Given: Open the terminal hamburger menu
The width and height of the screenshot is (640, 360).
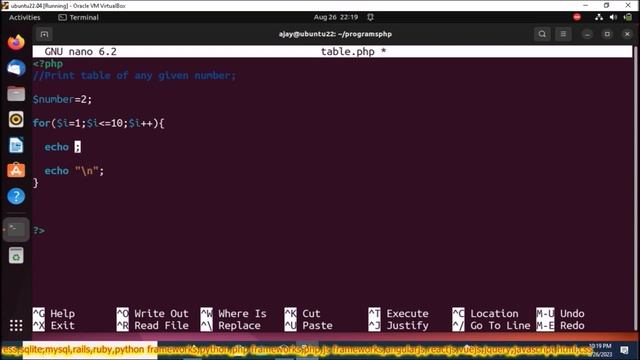Looking at the screenshot, I should tap(563, 34).
